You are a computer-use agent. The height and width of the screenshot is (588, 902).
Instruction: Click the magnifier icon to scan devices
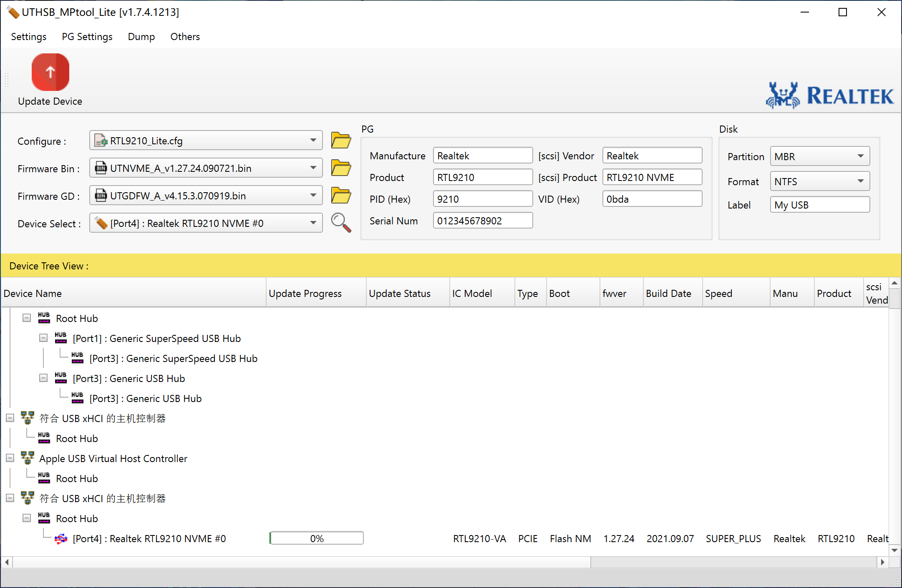tap(341, 223)
